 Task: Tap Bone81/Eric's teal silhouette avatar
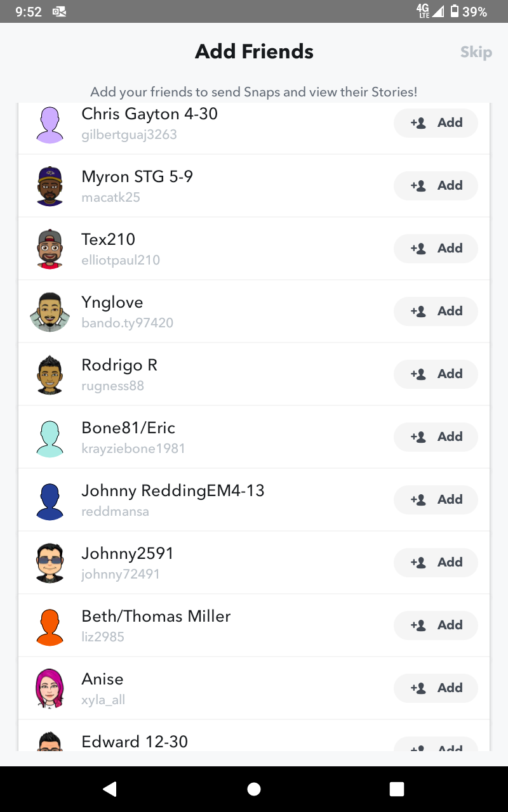[x=50, y=437]
